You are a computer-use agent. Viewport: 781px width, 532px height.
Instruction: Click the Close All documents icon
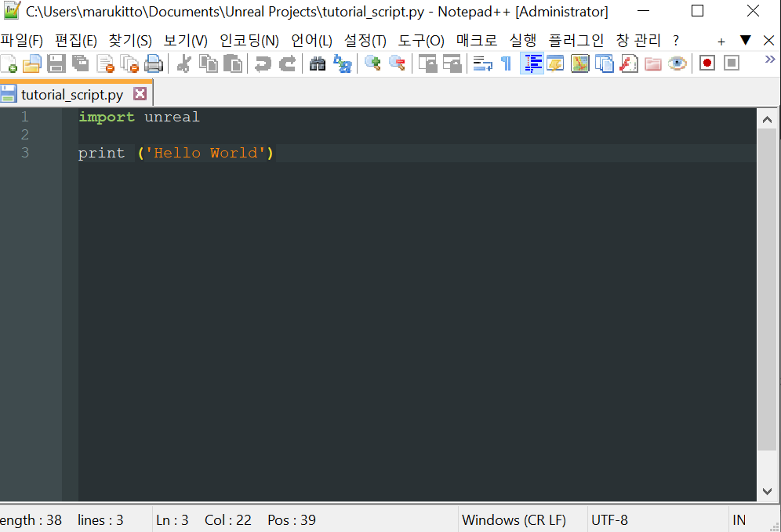(129, 63)
